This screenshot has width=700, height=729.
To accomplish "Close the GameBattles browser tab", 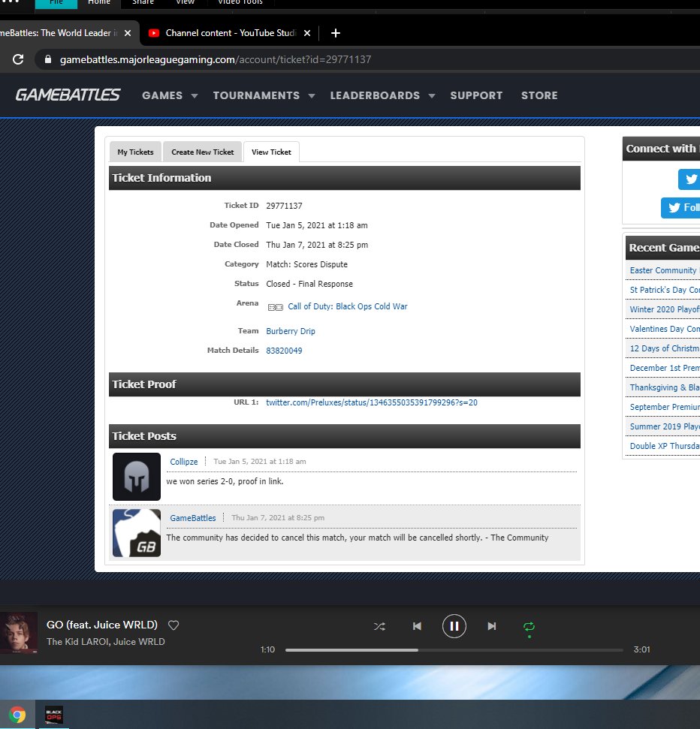I will coord(128,33).
